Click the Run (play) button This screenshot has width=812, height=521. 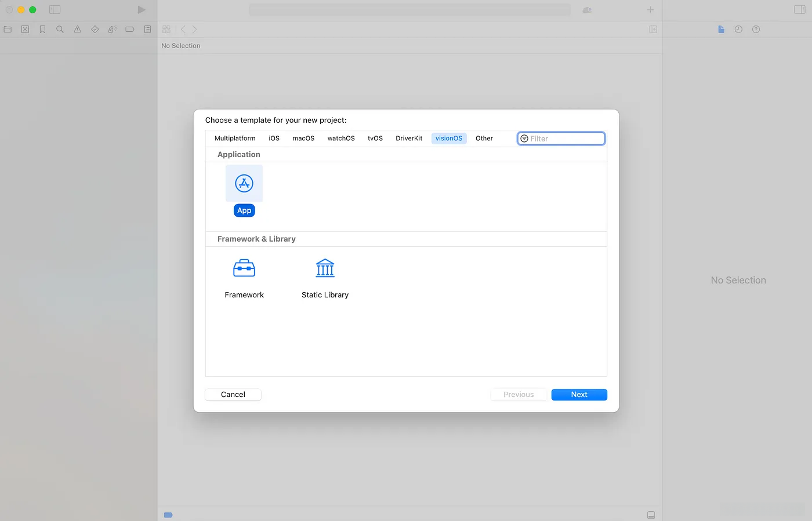pos(142,10)
